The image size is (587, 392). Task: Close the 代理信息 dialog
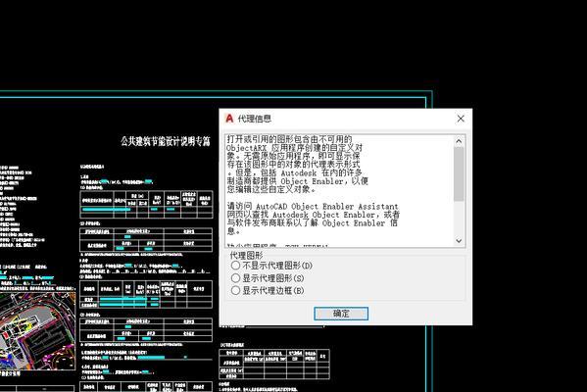pos(461,119)
